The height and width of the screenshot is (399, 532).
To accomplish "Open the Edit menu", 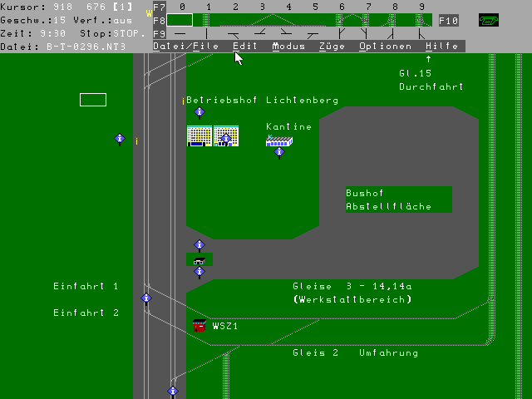I will click(245, 47).
